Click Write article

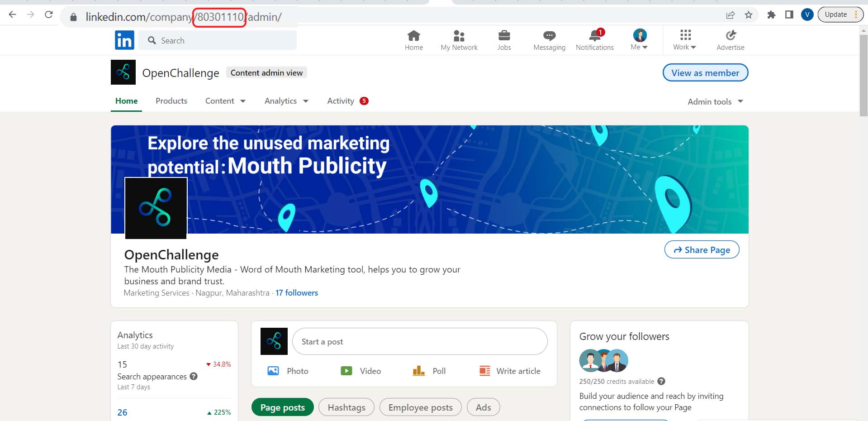(510, 371)
